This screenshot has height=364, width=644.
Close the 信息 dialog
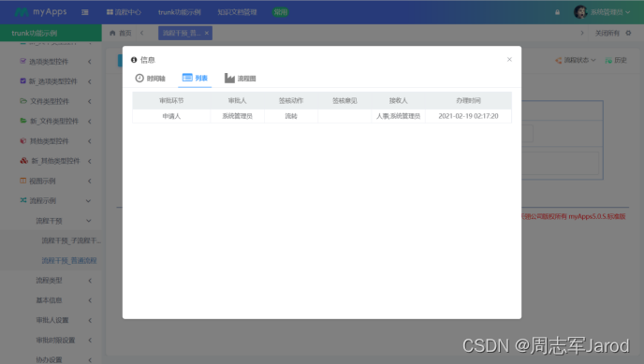tap(509, 60)
